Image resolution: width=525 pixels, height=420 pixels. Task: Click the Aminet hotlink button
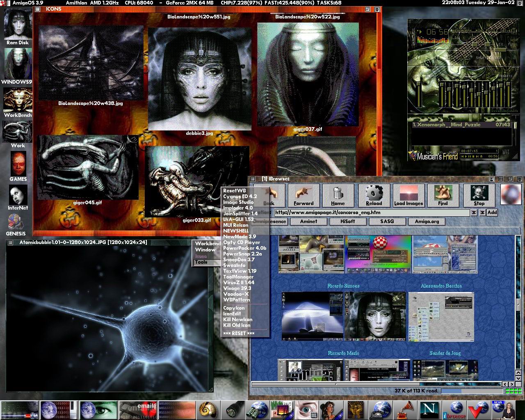coord(308,221)
